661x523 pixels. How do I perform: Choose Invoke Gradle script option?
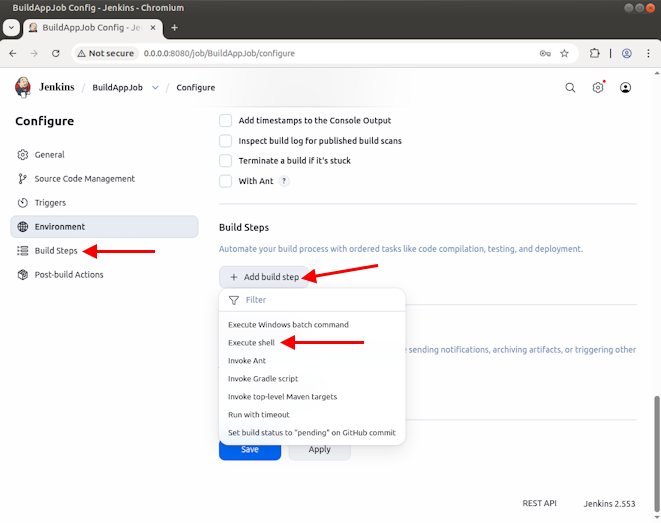tap(262, 379)
